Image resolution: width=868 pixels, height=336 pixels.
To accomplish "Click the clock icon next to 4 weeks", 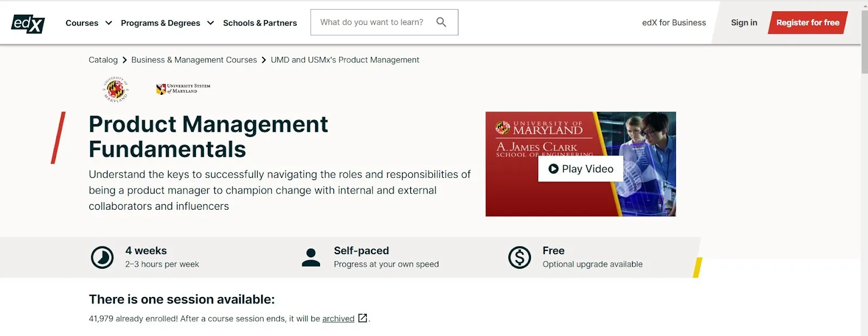I will point(101,256).
